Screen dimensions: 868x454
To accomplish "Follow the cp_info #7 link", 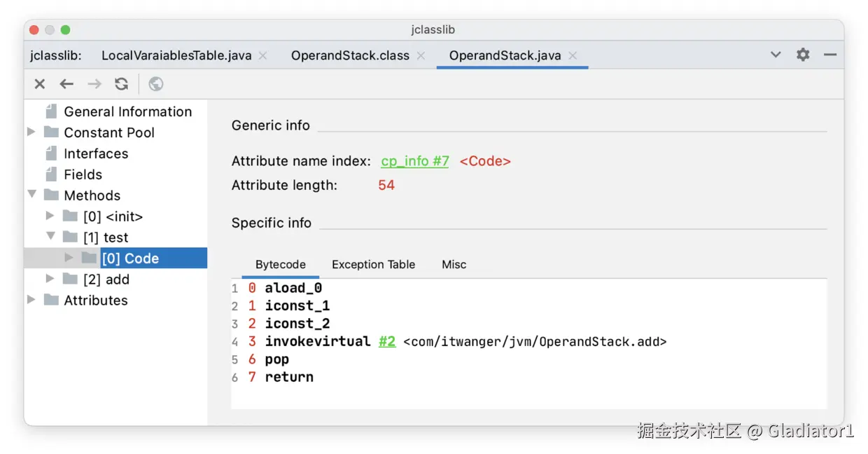I will pos(414,161).
